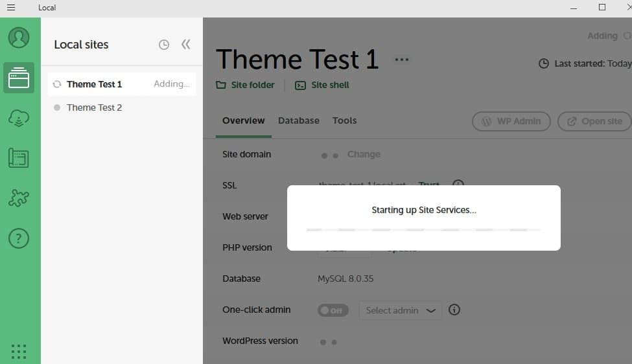This screenshot has height=364, width=632.
Task: Collapse the Local sites panel
Action: (x=186, y=45)
